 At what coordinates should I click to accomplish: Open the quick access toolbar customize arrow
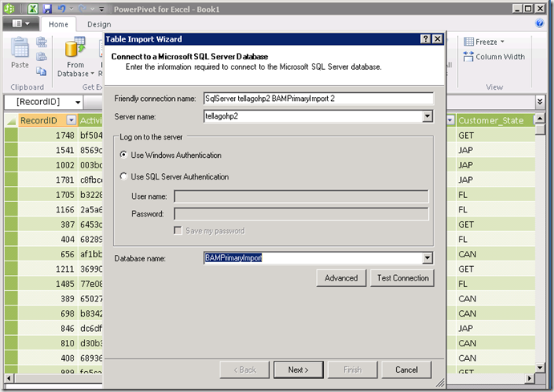pos(101,9)
